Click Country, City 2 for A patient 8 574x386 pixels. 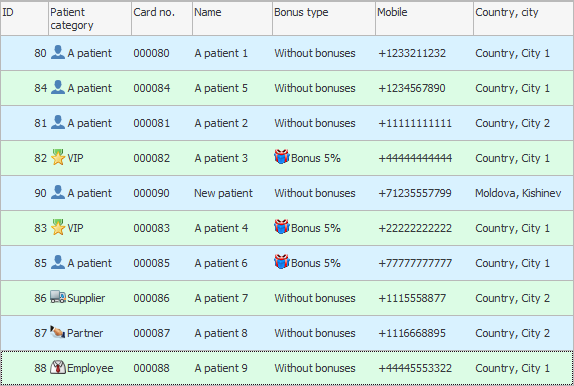tap(512, 333)
